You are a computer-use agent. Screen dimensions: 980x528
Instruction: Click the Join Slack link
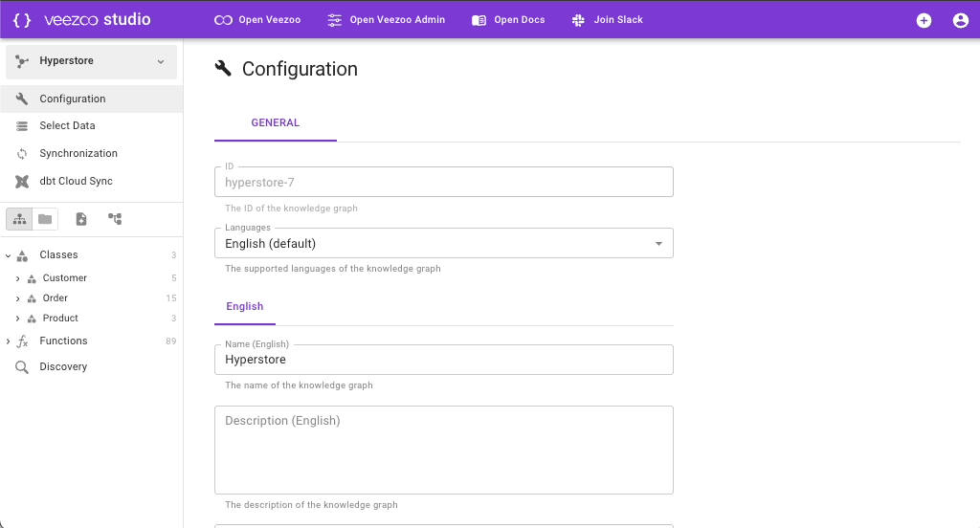pyautogui.click(x=607, y=20)
